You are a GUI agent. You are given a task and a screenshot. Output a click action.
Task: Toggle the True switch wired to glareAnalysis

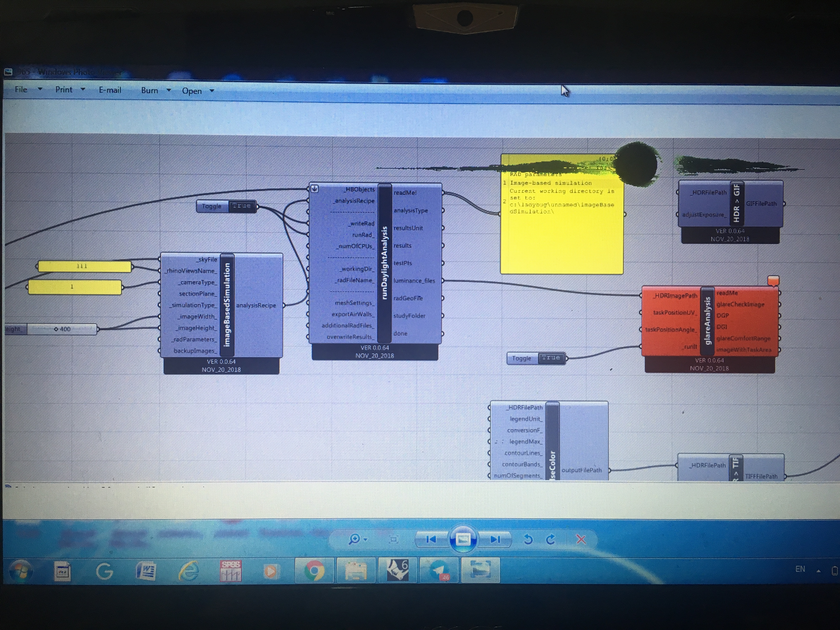[x=551, y=358]
